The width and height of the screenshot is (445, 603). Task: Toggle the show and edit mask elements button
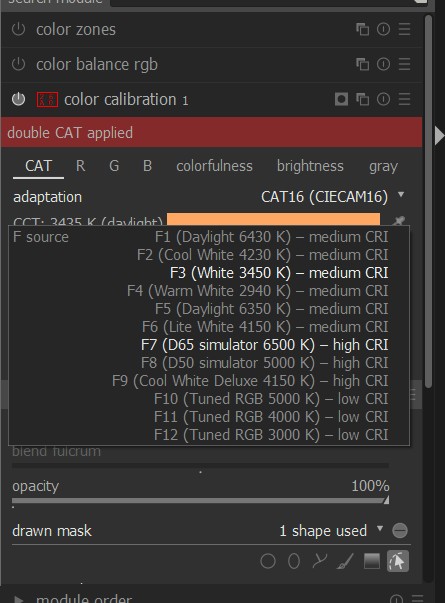(x=398, y=561)
